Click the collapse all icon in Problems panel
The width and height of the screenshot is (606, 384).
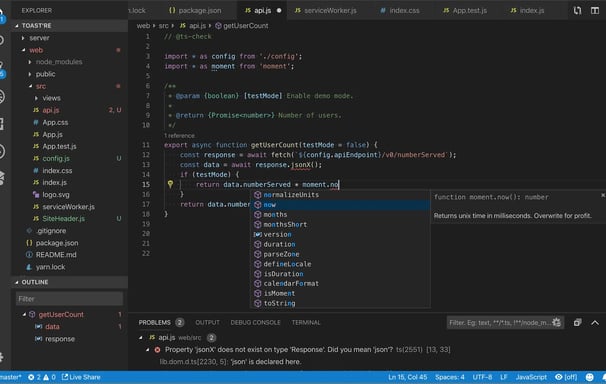pyautogui.click(x=577, y=323)
